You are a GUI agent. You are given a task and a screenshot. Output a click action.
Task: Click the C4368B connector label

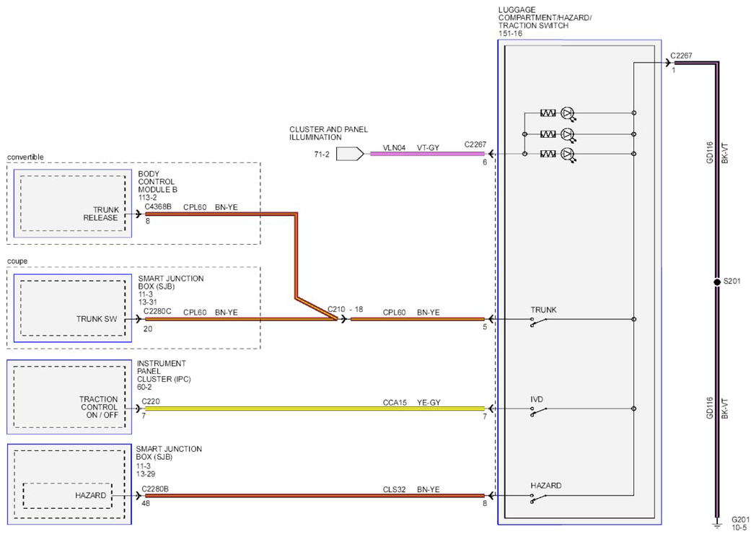158,206
